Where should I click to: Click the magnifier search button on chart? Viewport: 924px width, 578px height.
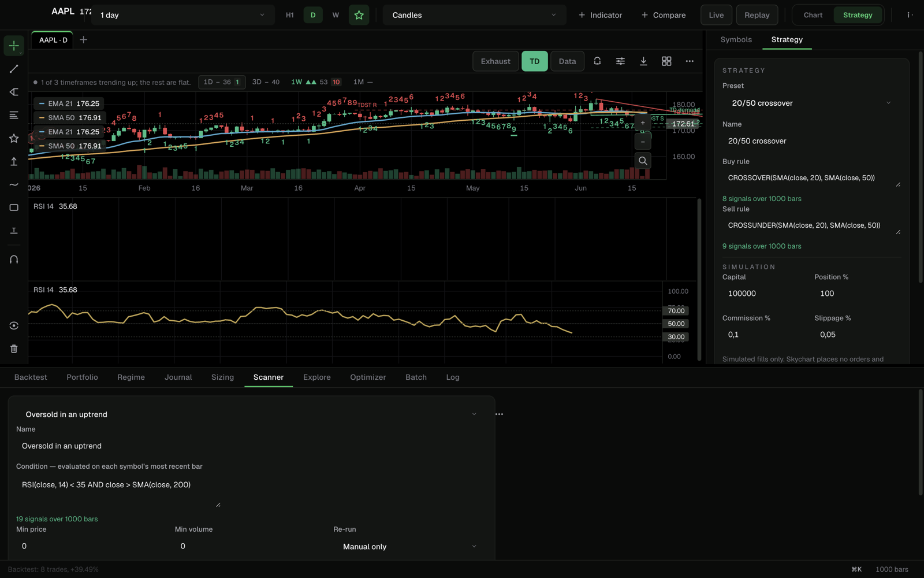[643, 161]
